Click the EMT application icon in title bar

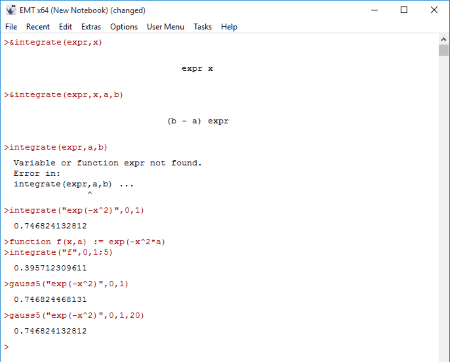[11, 10]
